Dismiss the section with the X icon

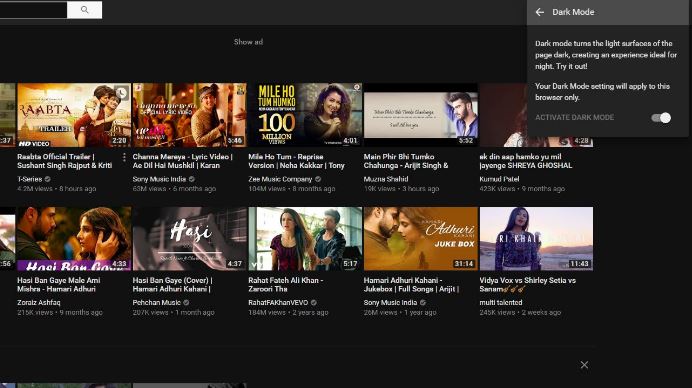584,365
